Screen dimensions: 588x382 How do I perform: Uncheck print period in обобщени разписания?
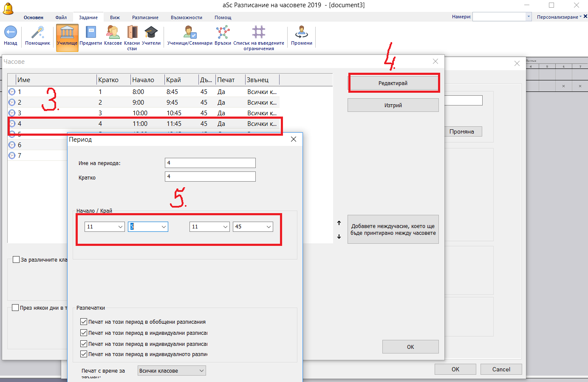[x=84, y=322]
